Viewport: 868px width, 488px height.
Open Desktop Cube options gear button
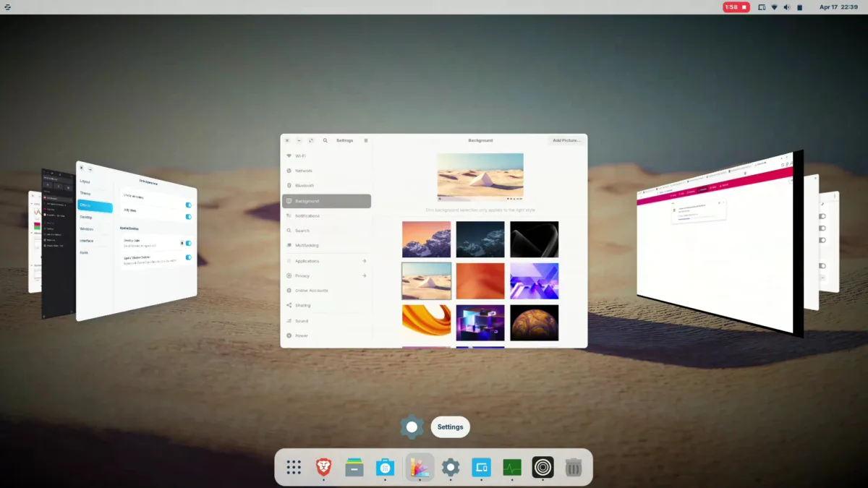[182, 243]
